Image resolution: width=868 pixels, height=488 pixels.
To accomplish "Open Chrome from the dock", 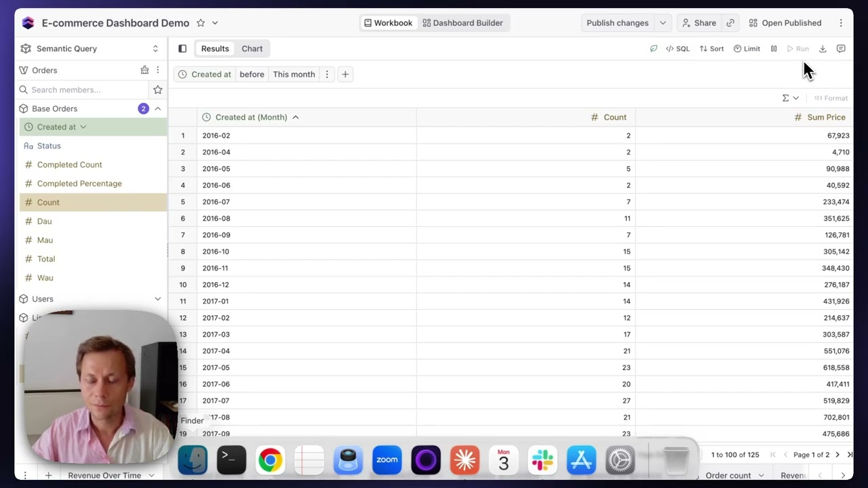I will (x=270, y=461).
